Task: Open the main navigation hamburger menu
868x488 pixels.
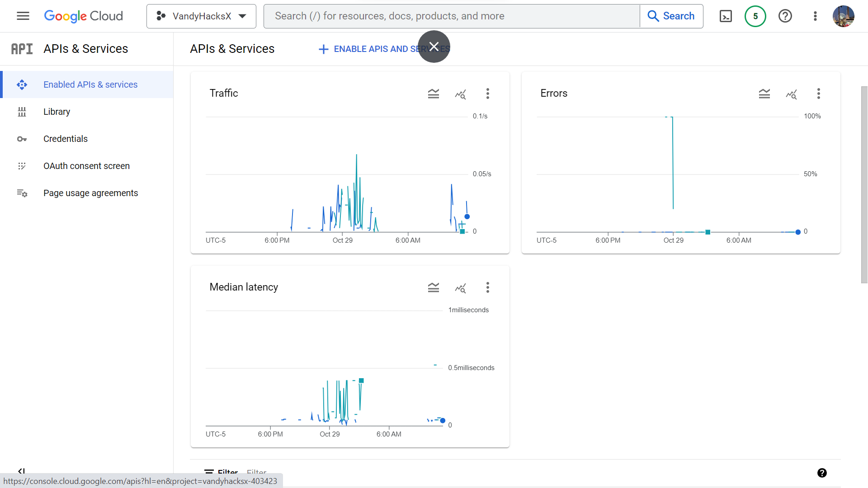Action: point(23,16)
